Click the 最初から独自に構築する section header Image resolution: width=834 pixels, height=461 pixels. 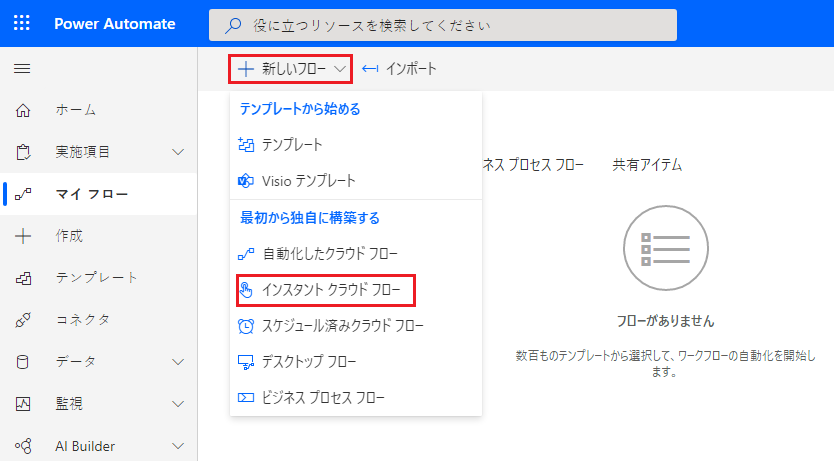coord(310,218)
